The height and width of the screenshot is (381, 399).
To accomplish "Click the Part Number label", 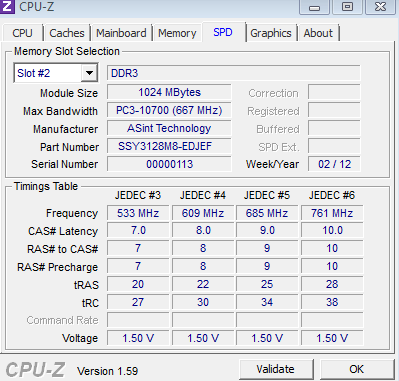I will [x=69, y=147].
